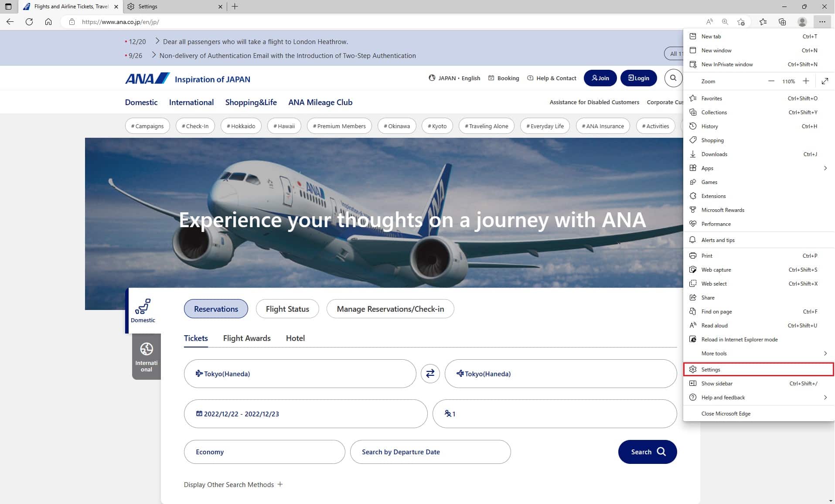Click the Refresh page icon

(x=29, y=22)
